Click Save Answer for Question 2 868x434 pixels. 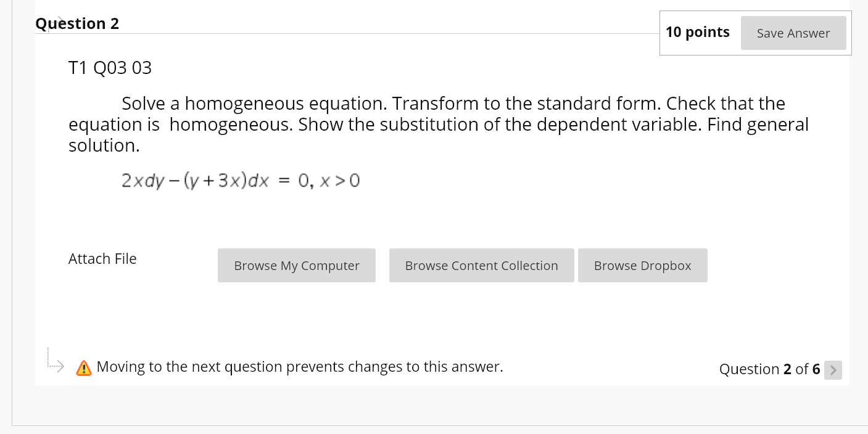point(793,33)
